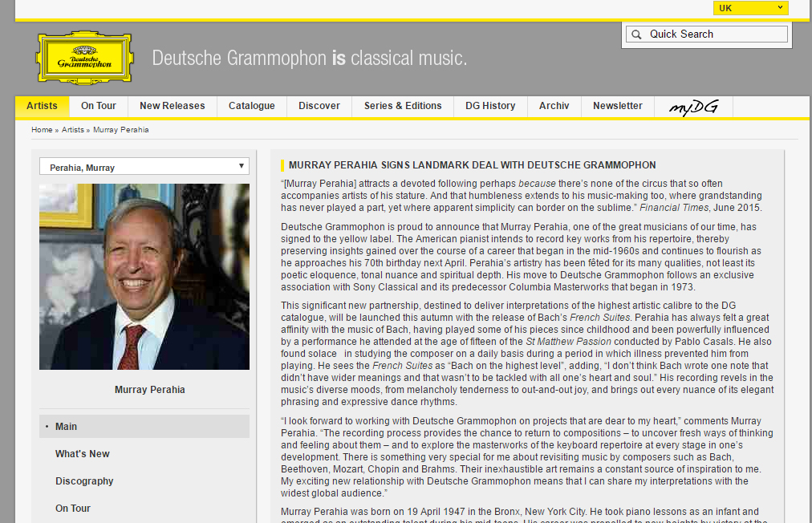Click the article headline about landmark deal
Screen dimensions: 812x523
pyautogui.click(x=473, y=165)
